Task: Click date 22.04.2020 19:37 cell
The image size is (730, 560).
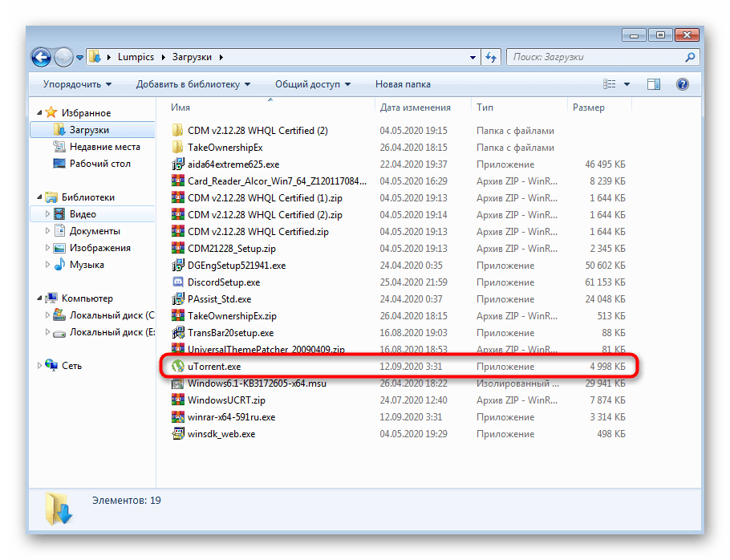Action: pyautogui.click(x=413, y=164)
